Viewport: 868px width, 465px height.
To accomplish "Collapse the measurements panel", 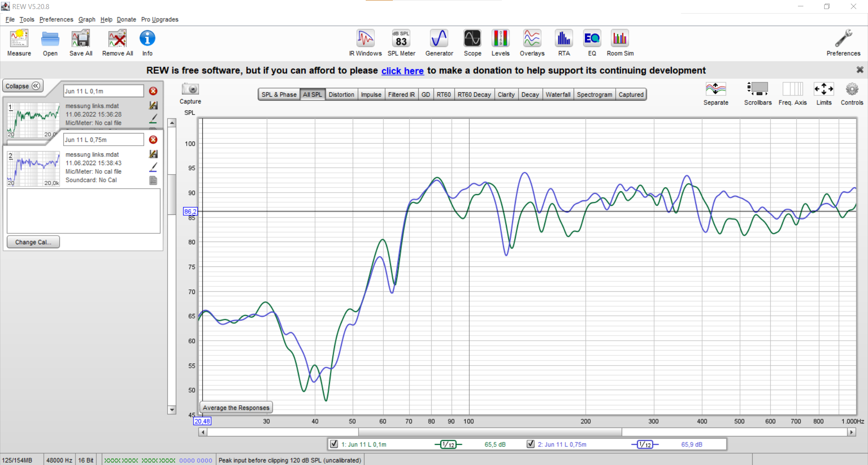I will 23,86.
